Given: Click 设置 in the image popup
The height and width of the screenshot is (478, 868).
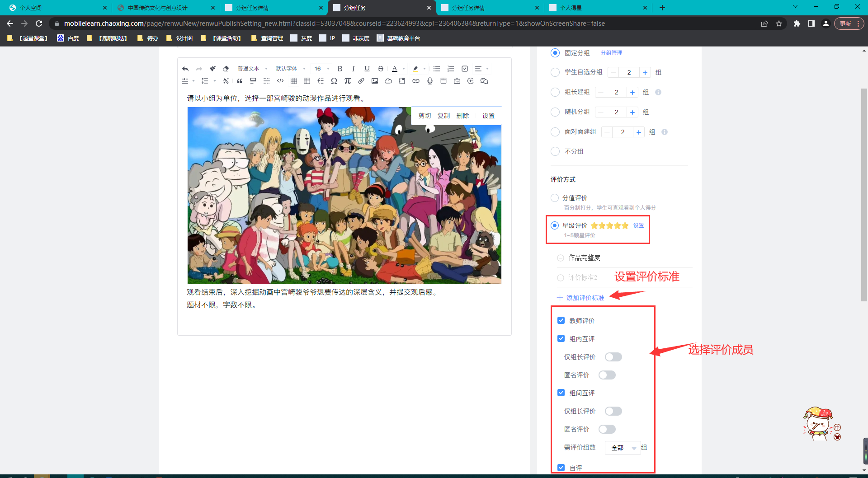Looking at the screenshot, I should [x=488, y=116].
